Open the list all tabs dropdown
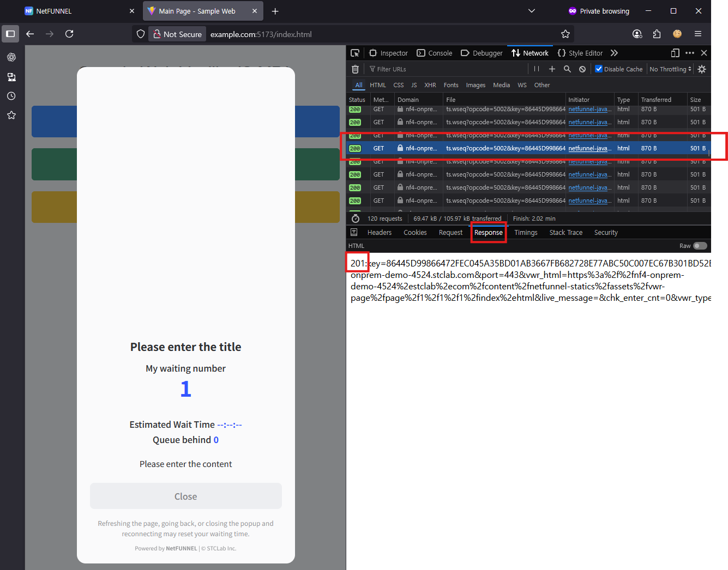Viewport: 728px width, 570px height. point(532,11)
